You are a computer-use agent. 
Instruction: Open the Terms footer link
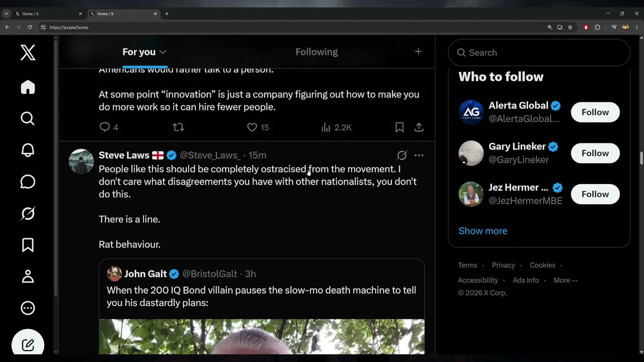[467, 265]
